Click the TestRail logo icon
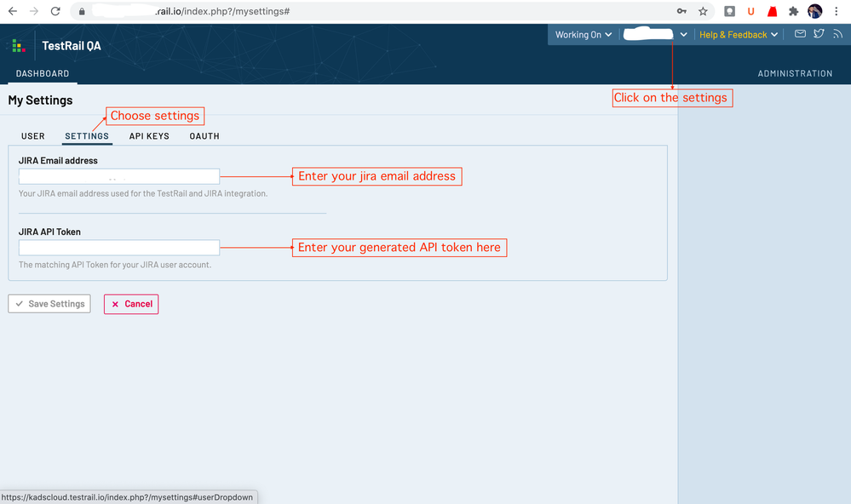The width and height of the screenshot is (851, 504). tap(19, 46)
